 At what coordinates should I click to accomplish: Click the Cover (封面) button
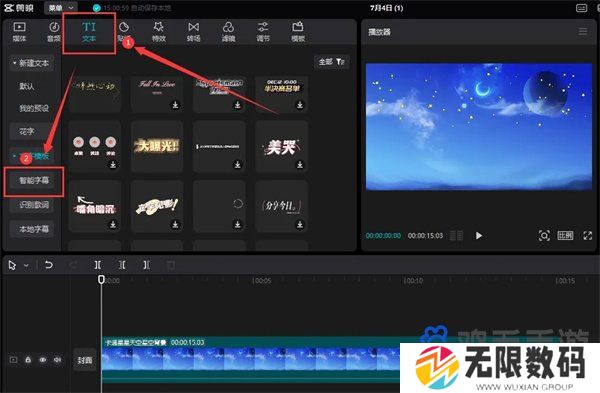click(x=85, y=360)
